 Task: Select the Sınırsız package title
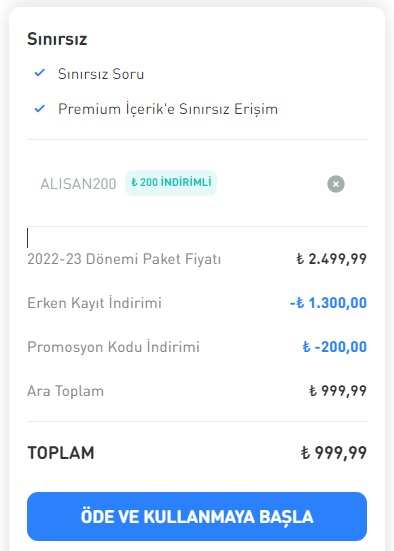point(57,39)
